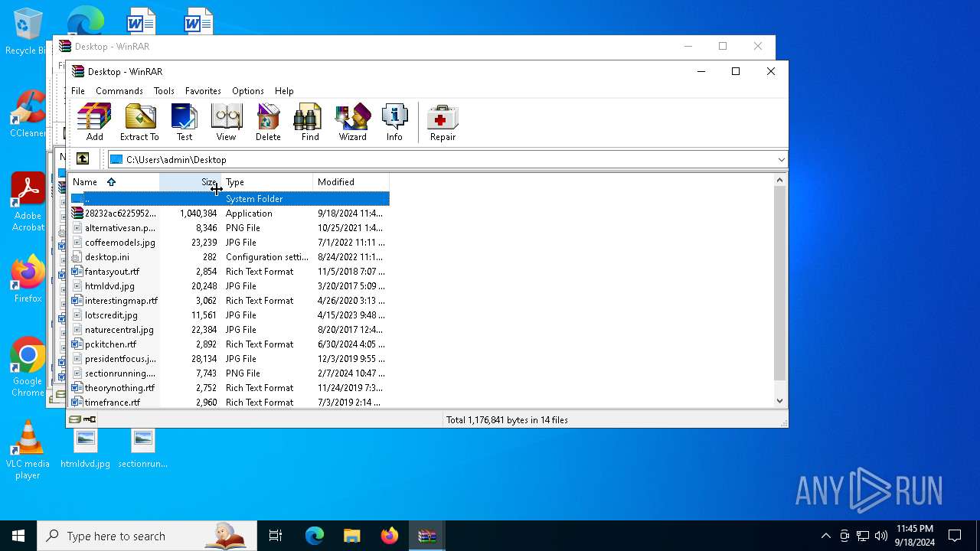Select the parent folder ".." row
980x551 pixels.
tap(230, 199)
